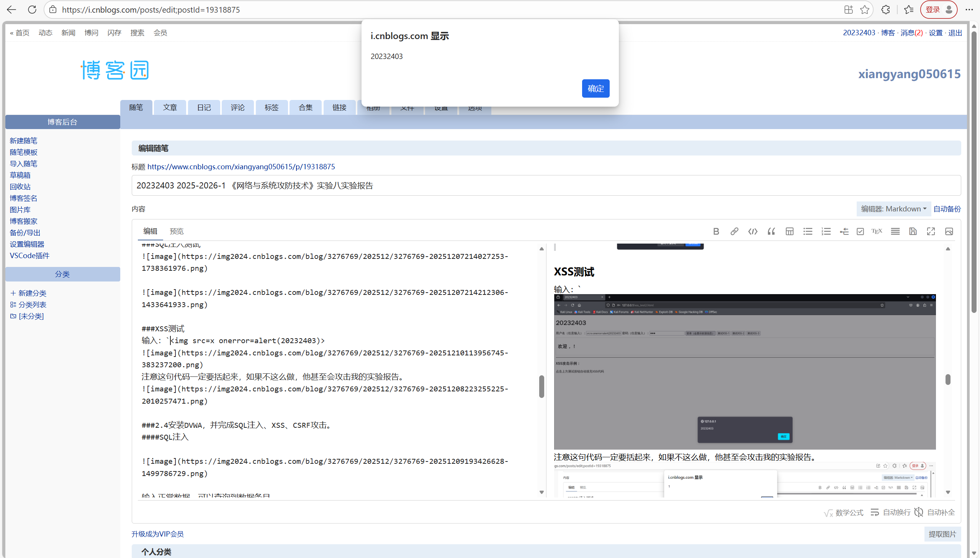Open the 文章 articles tab
The width and height of the screenshot is (980, 558).
point(170,108)
